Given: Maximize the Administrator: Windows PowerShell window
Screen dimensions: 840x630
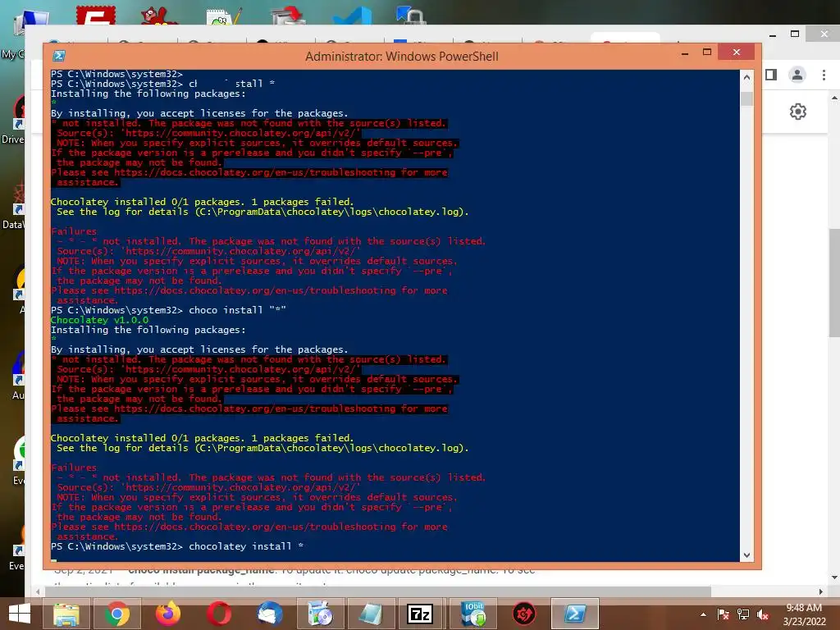Looking at the screenshot, I should coord(707,52).
